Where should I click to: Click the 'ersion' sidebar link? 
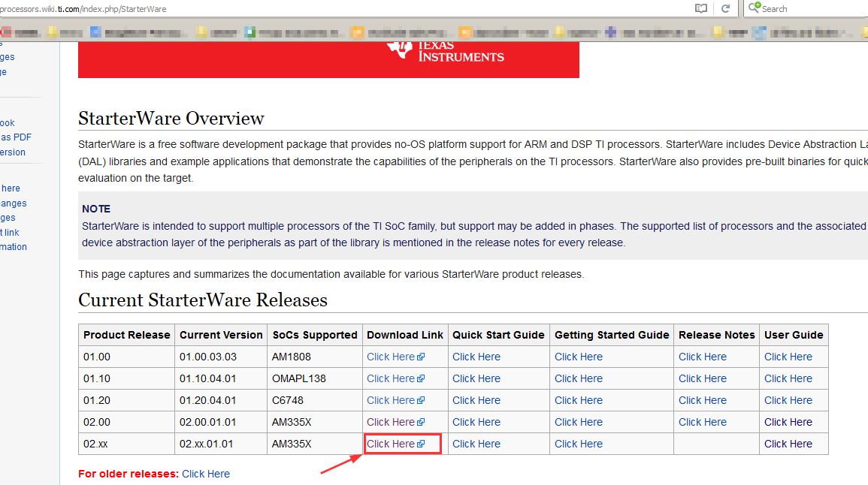click(x=13, y=152)
